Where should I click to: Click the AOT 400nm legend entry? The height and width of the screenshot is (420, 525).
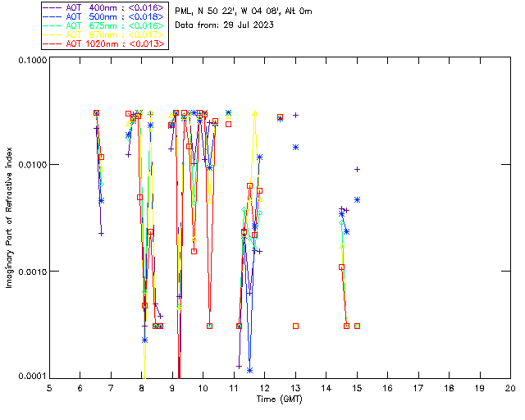104,7
